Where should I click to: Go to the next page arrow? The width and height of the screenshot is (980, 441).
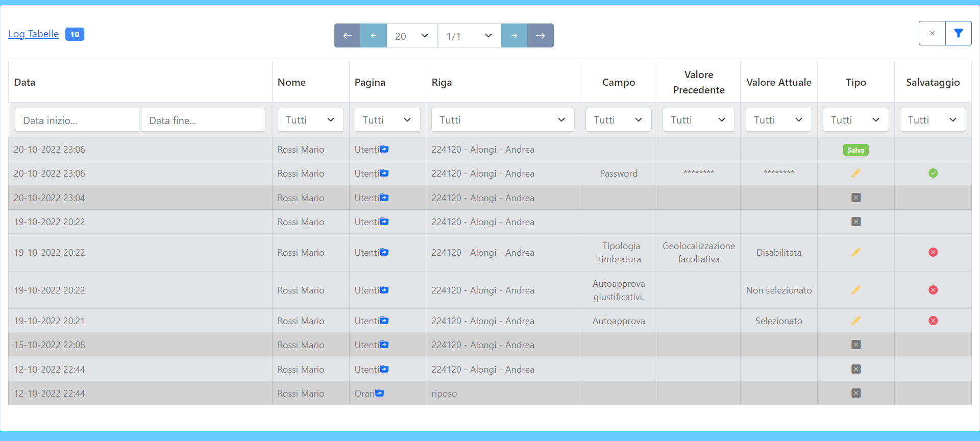(514, 36)
